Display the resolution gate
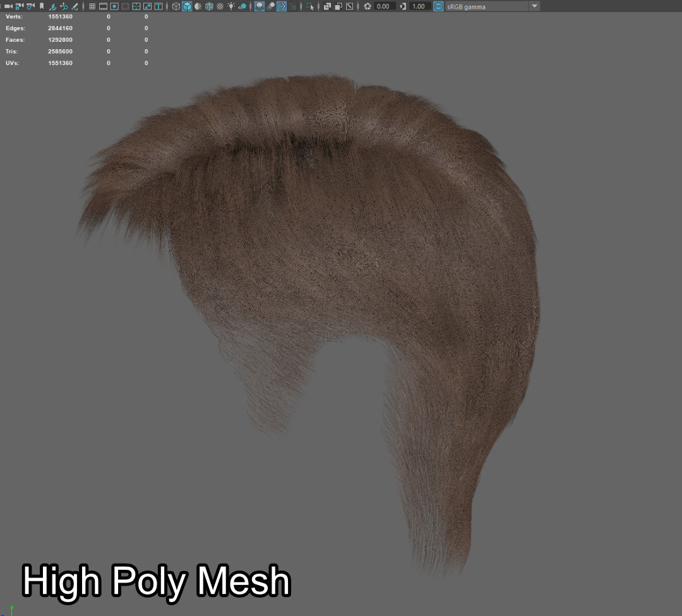 114,6
